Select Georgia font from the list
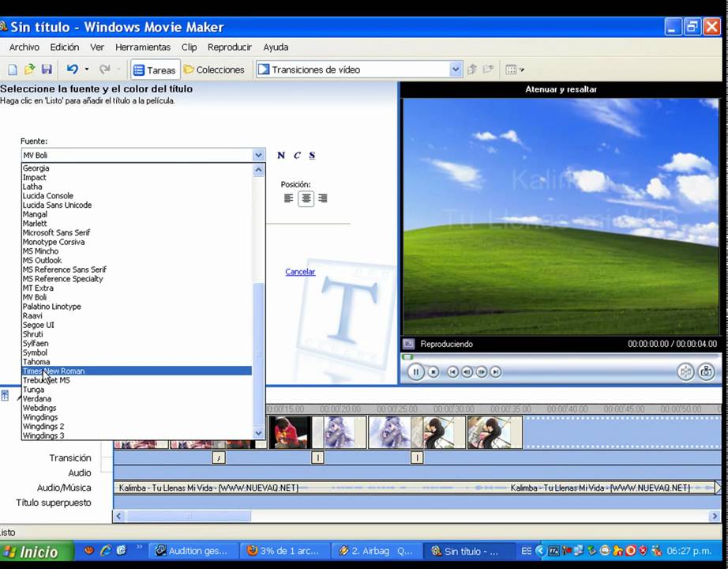This screenshot has height=569, width=728. click(x=137, y=168)
